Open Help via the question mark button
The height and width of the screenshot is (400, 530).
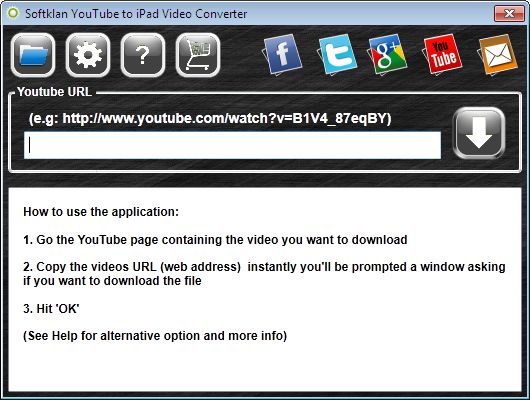(143, 55)
